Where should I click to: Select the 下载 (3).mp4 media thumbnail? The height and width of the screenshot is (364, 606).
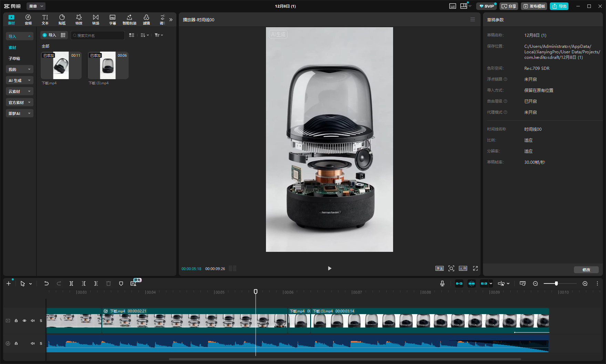click(108, 65)
